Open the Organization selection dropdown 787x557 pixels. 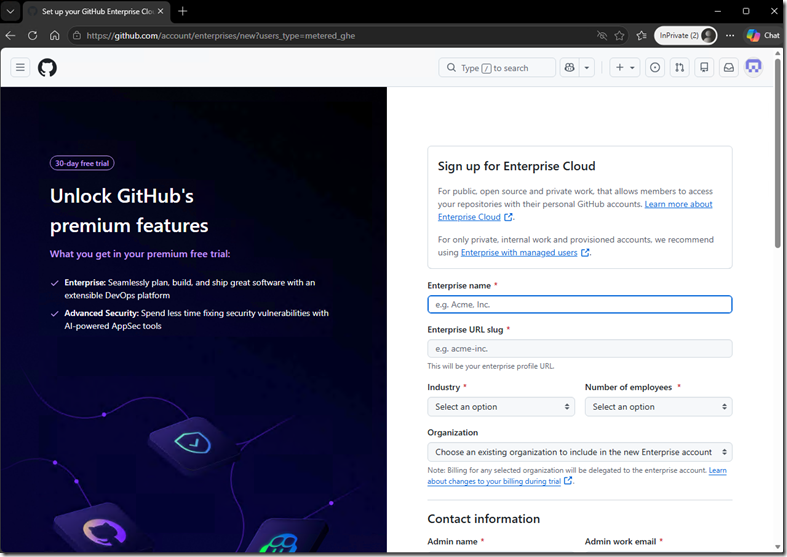pyautogui.click(x=579, y=452)
